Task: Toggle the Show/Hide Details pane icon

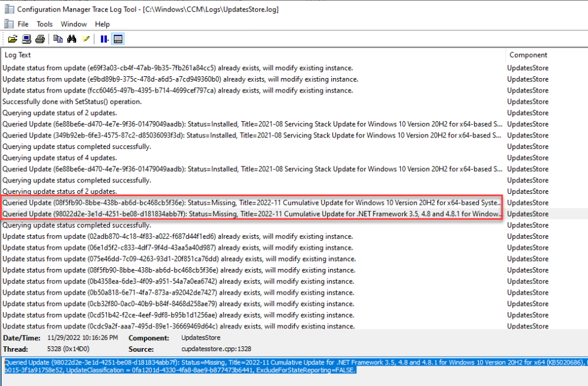Action: coord(118,39)
